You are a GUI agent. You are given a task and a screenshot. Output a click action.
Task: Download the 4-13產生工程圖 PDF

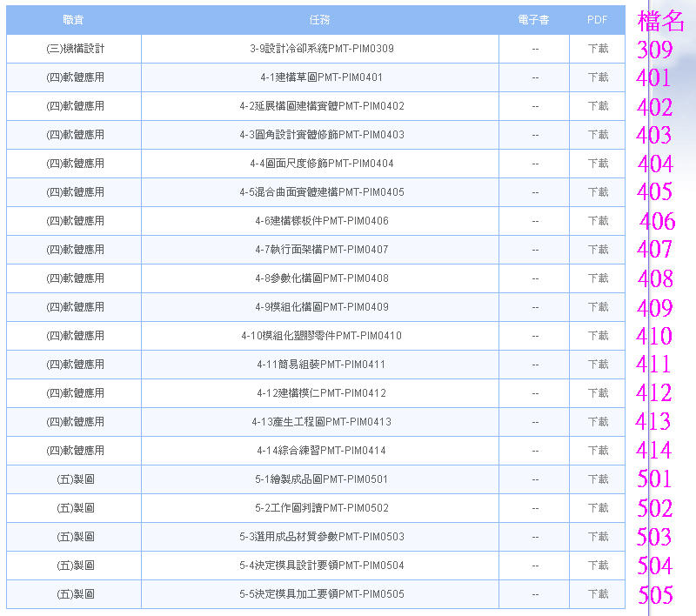click(598, 422)
